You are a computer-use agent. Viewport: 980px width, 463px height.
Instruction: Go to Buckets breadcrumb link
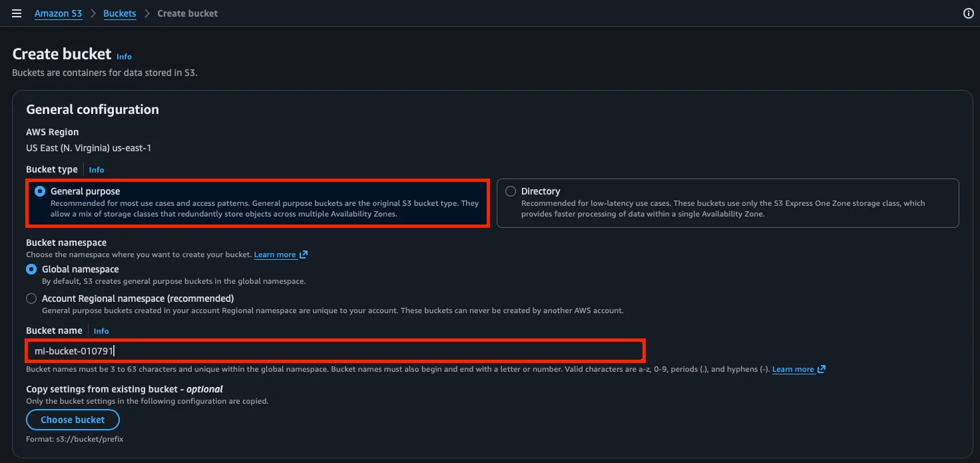point(120,13)
